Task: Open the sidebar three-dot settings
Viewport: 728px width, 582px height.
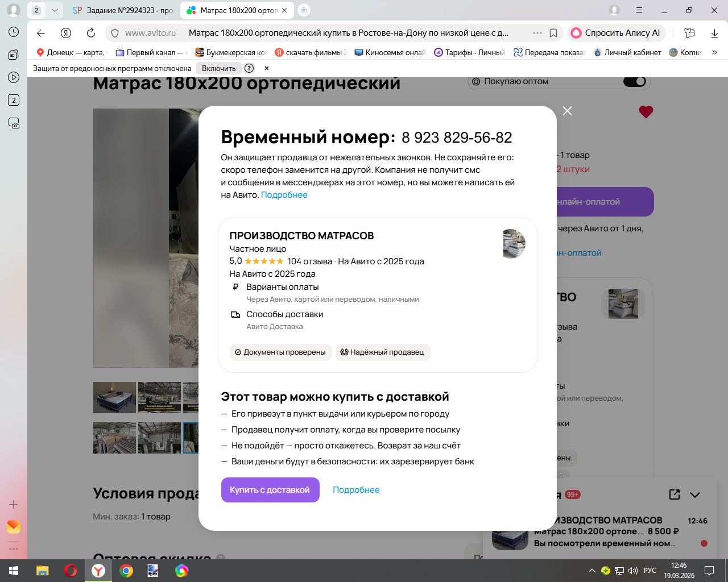Action: pos(14,549)
